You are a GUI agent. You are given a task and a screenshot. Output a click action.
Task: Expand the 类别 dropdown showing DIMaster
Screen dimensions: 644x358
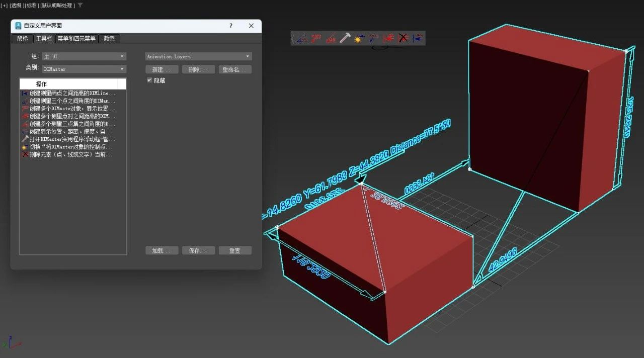point(84,68)
